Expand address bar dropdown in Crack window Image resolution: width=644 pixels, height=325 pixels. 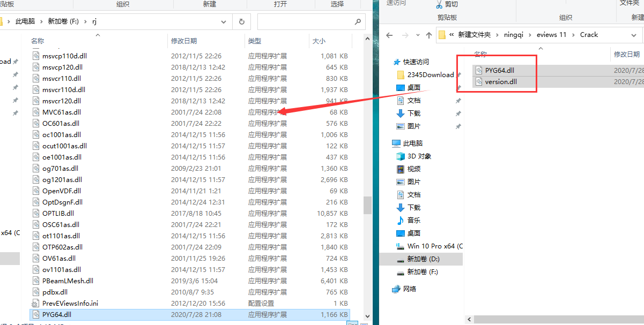tap(633, 35)
